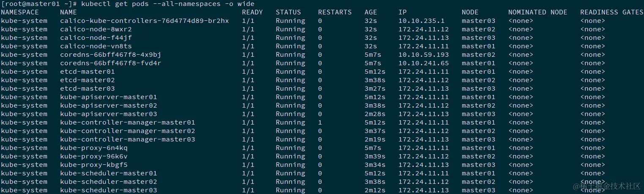Select pod name kube-proxy-6n4kq
Viewport: 644px width, 194px height.
(x=94, y=148)
